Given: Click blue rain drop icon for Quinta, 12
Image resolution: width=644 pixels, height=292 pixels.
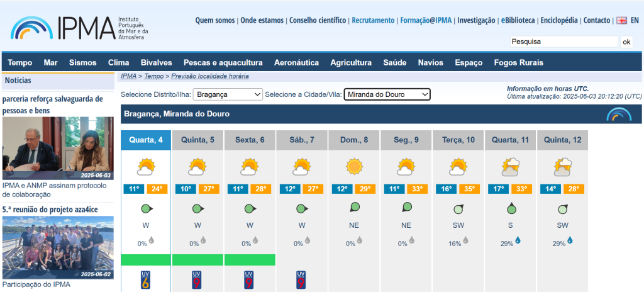Looking at the screenshot, I should pos(570,240).
